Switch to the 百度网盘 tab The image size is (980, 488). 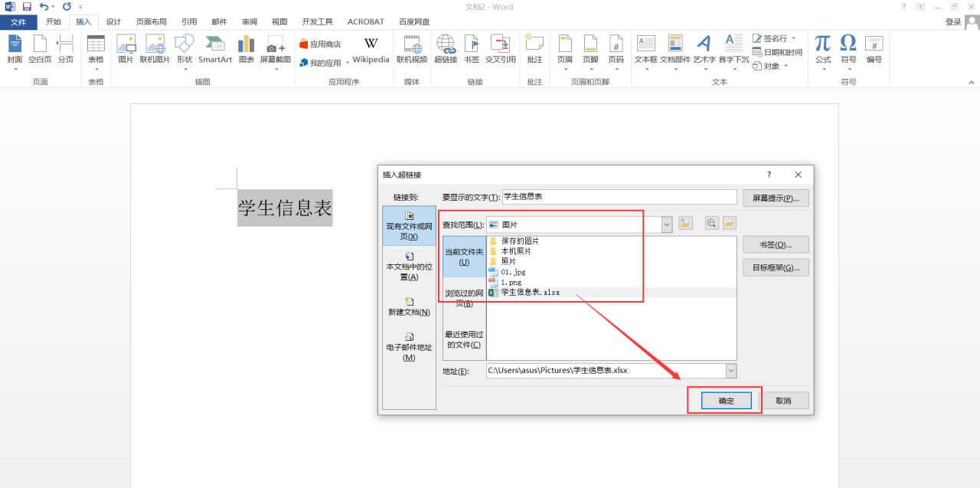[x=414, y=22]
